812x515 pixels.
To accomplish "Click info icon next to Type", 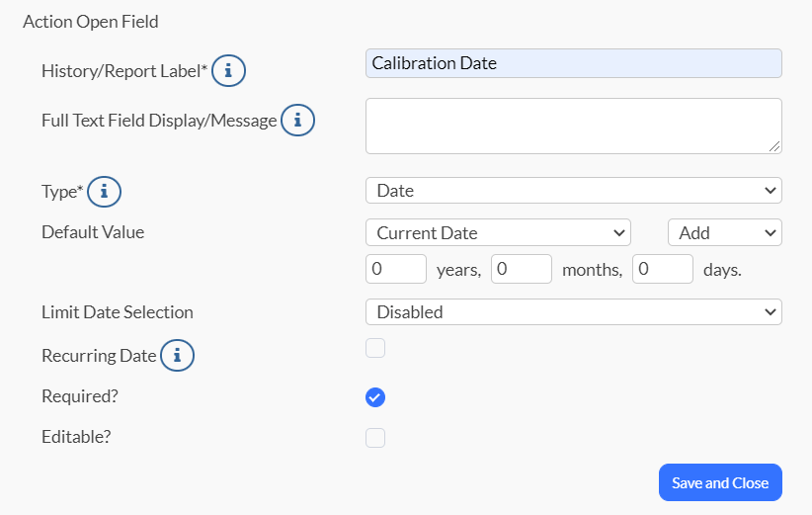I will click(x=104, y=192).
